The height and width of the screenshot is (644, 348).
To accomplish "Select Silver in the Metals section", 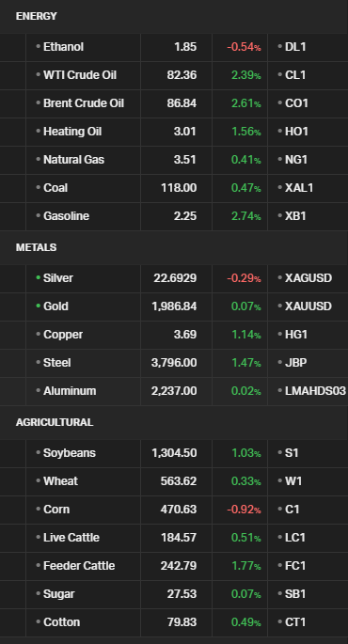I will coord(58,278).
